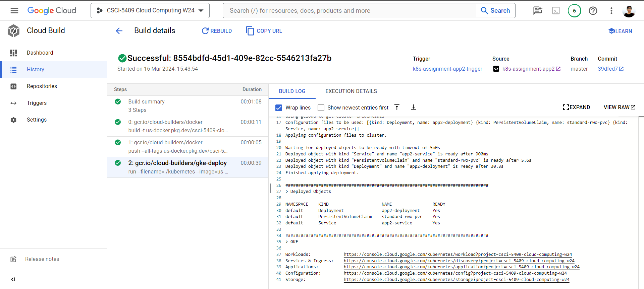Open the main navigation hamburger menu

click(x=14, y=11)
